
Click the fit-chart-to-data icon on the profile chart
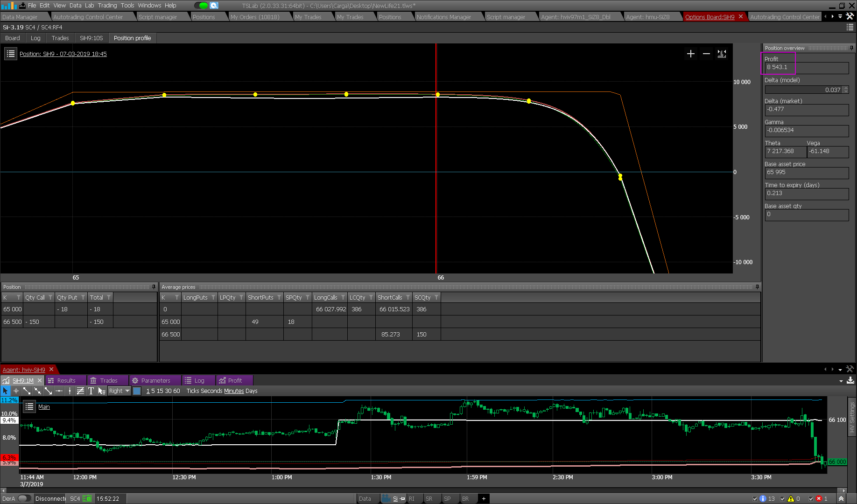coord(722,54)
